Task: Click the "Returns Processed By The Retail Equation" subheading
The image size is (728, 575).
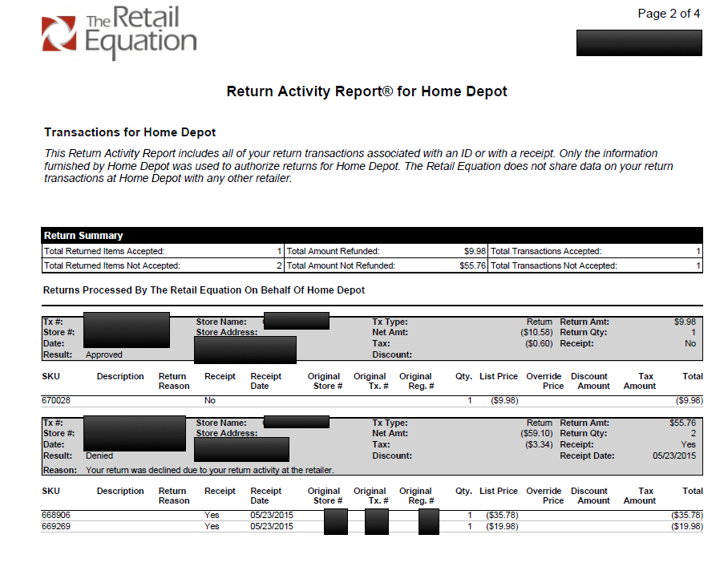Action: (204, 290)
